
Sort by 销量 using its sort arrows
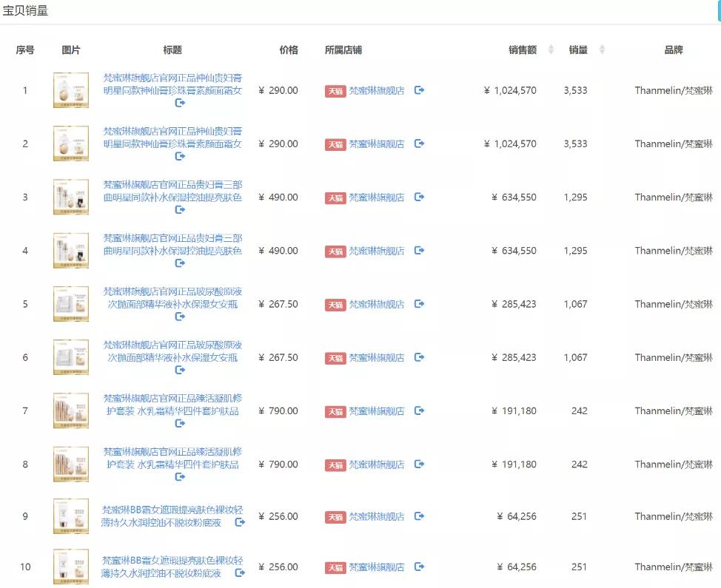[602, 50]
